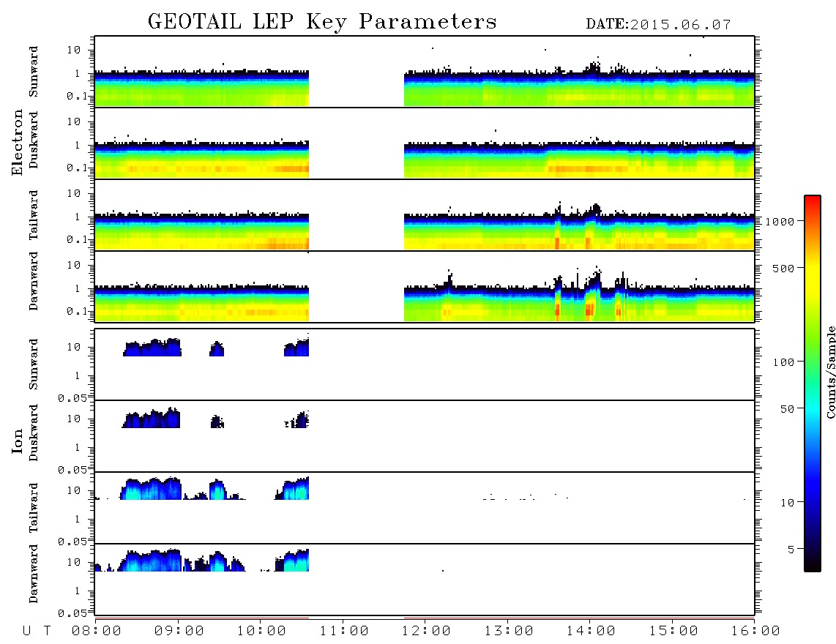836x644 pixels.
Task: Click the Counts/Sample colorbar label
Action: 830,372
